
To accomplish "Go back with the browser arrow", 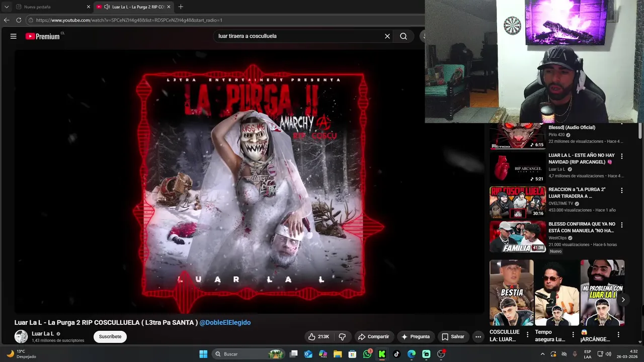I will coord(7,20).
